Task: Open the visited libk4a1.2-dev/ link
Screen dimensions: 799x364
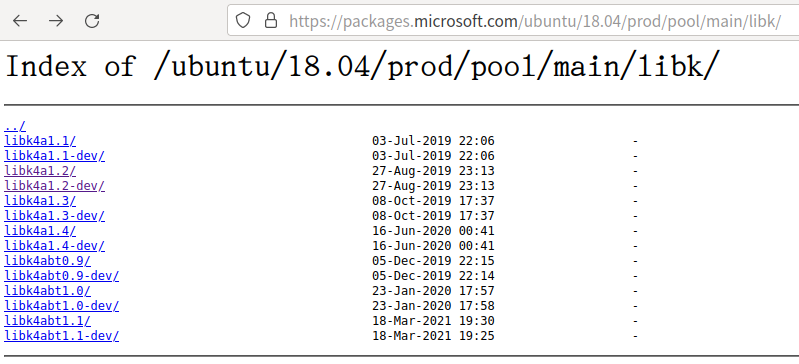Action: pyautogui.click(x=55, y=186)
